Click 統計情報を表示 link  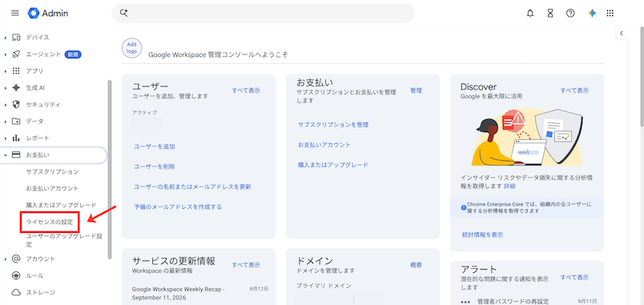point(482,235)
